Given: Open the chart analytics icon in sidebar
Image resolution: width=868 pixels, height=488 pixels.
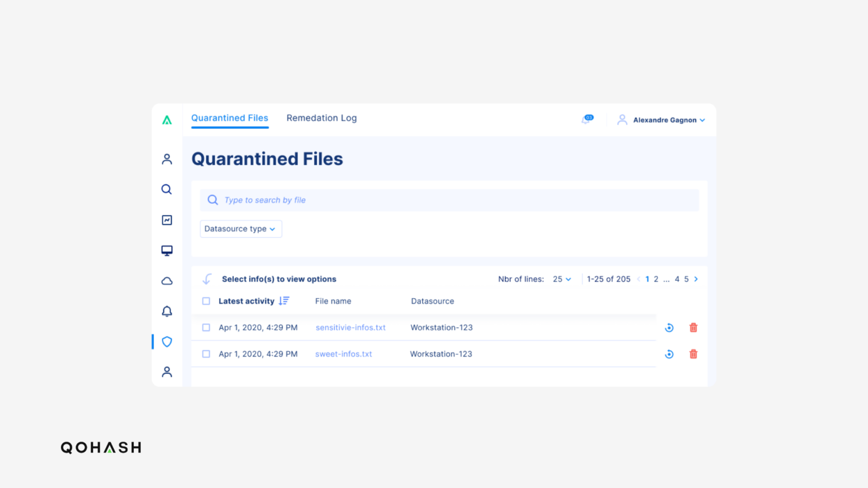Looking at the screenshot, I should click(167, 220).
